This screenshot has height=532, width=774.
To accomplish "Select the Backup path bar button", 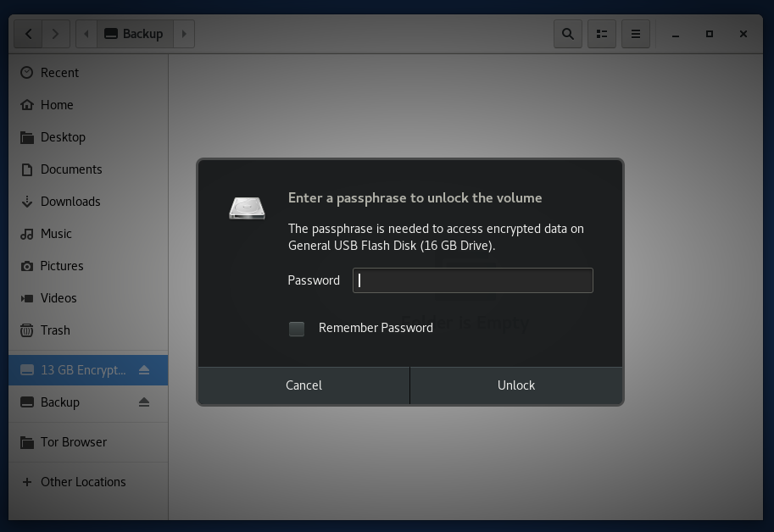I will pos(135,34).
